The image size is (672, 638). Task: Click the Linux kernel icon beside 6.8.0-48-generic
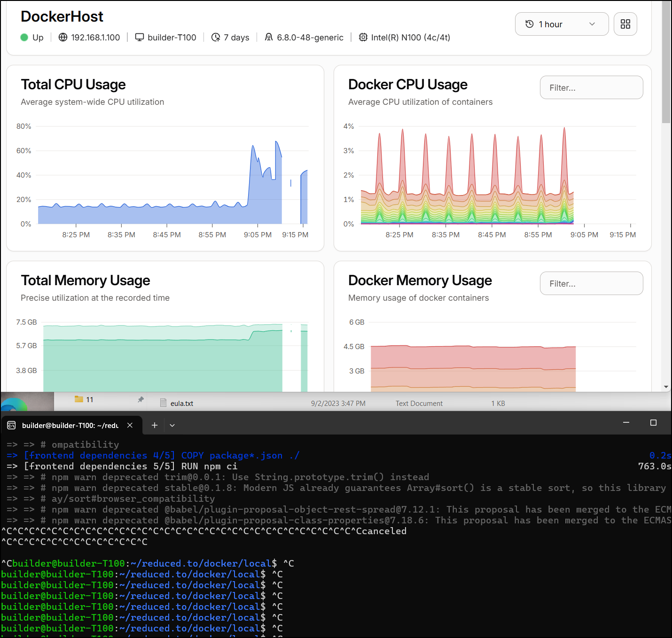(x=269, y=37)
